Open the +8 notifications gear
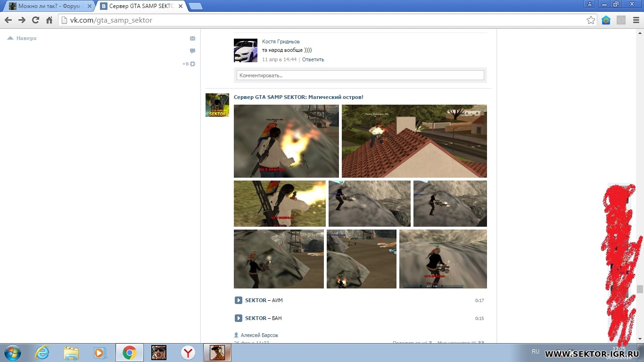The width and height of the screenshot is (644, 362). 189,64
